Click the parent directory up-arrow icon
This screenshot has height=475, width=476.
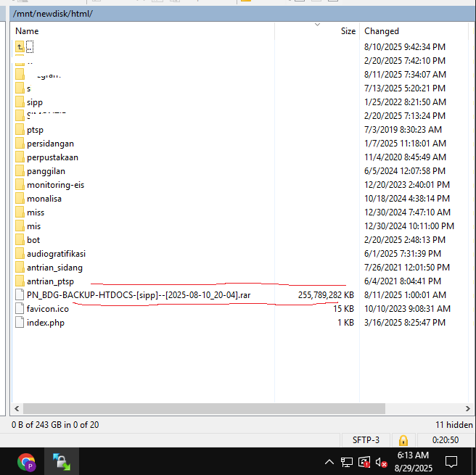click(20, 47)
